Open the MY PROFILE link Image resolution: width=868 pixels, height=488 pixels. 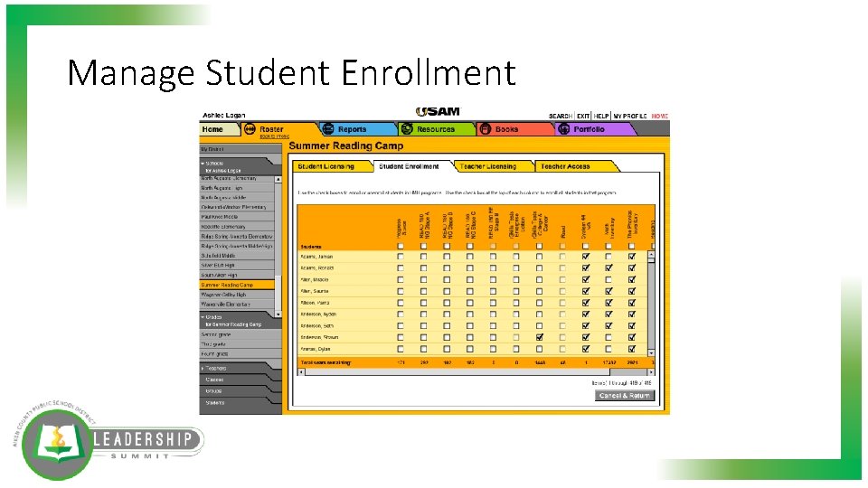pyautogui.click(x=630, y=117)
